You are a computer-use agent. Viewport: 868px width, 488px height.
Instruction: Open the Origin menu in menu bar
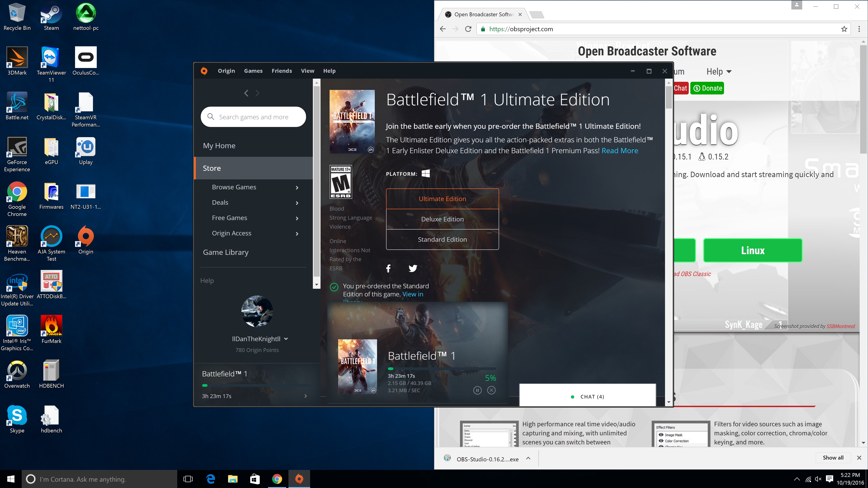[226, 71]
